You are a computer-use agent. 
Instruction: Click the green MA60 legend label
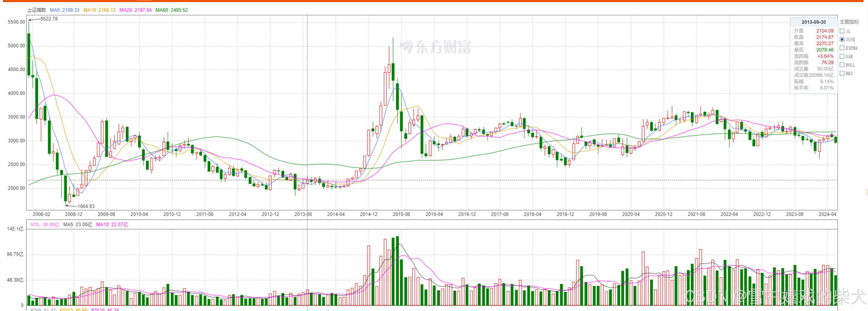click(171, 10)
